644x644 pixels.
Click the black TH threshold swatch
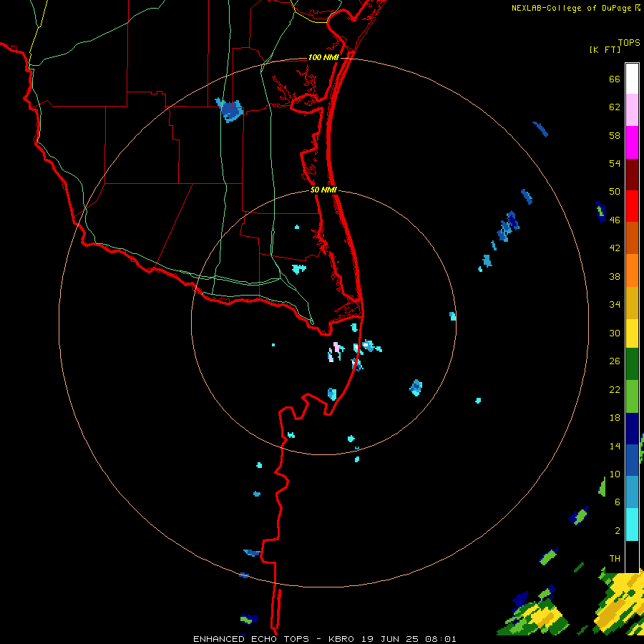pos(632,557)
